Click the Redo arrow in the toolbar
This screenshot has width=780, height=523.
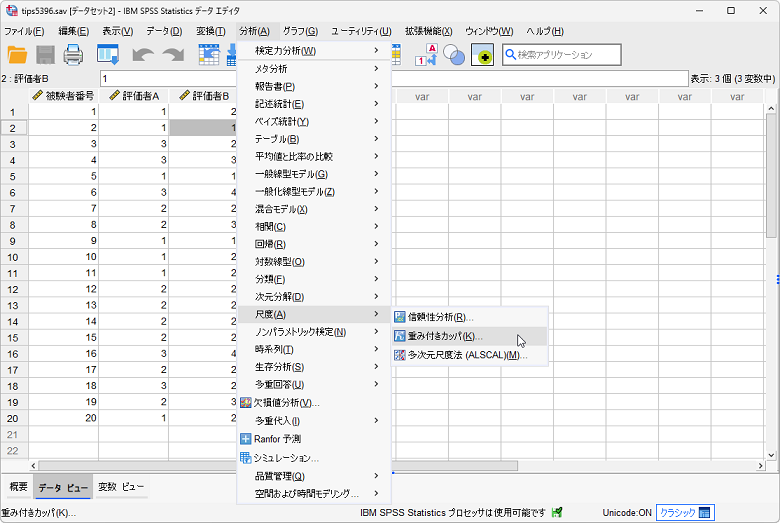point(173,55)
